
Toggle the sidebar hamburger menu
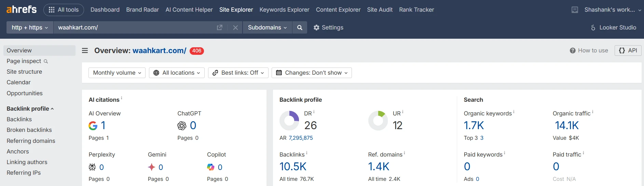[85, 51]
